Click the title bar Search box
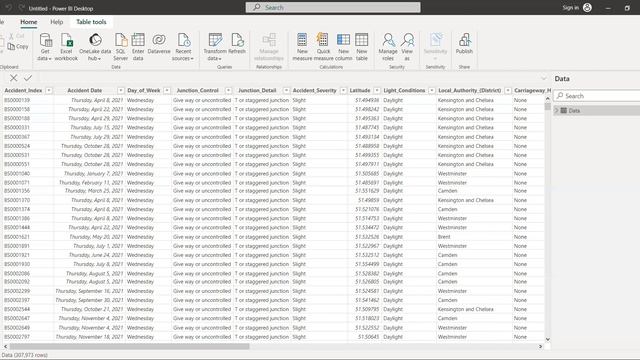640x360 pixels. coord(333,7)
